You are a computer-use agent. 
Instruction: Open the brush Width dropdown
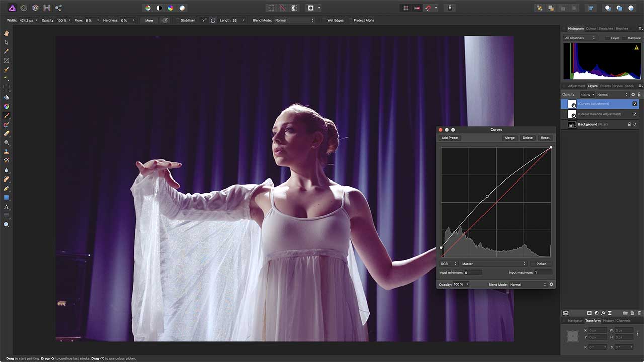pyautogui.click(x=36, y=20)
